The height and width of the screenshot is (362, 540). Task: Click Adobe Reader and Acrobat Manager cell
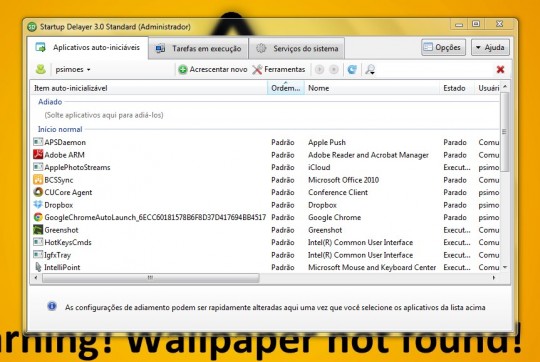[x=368, y=155]
